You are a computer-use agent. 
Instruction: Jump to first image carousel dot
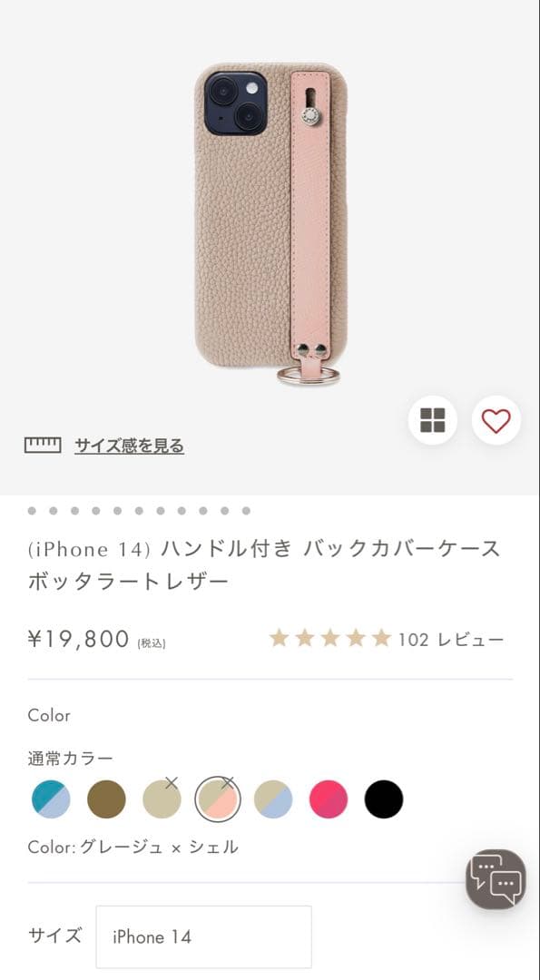(32, 511)
